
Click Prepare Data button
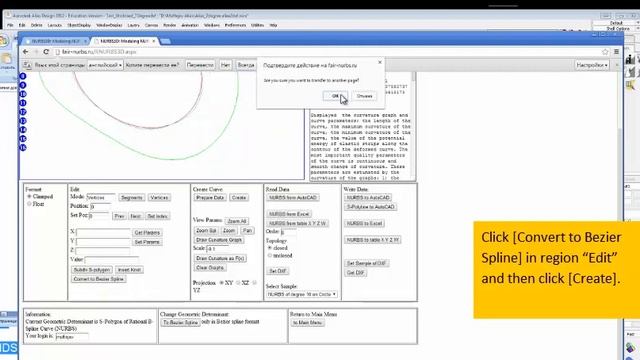[x=210, y=198]
